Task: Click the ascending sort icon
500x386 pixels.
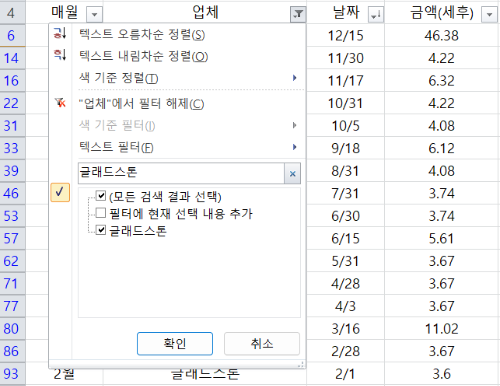Action: (x=60, y=33)
